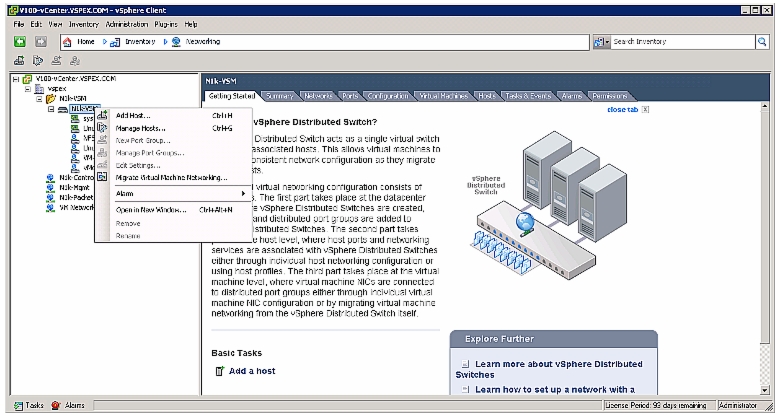Click the scrollbar down arrow in content pane
Image resolution: width=781 pixels, height=415 pixels.
click(x=765, y=390)
